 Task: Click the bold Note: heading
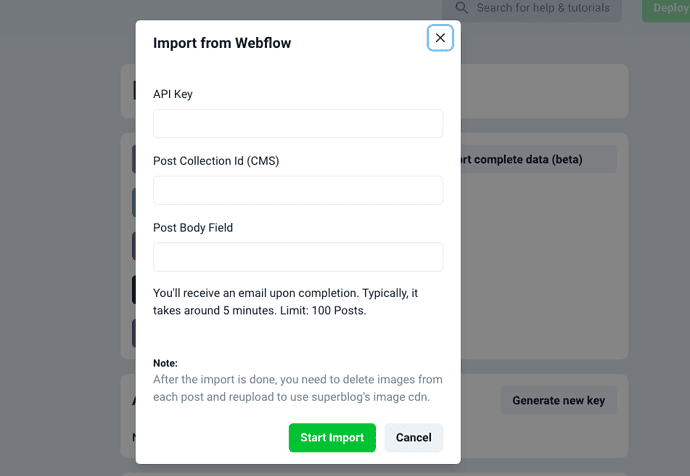click(165, 363)
